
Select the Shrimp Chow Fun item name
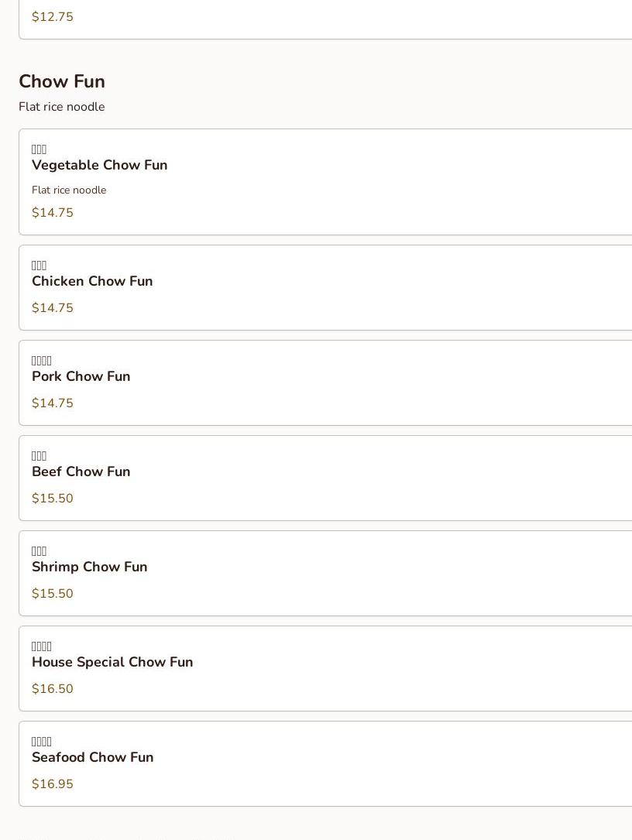[x=89, y=567]
